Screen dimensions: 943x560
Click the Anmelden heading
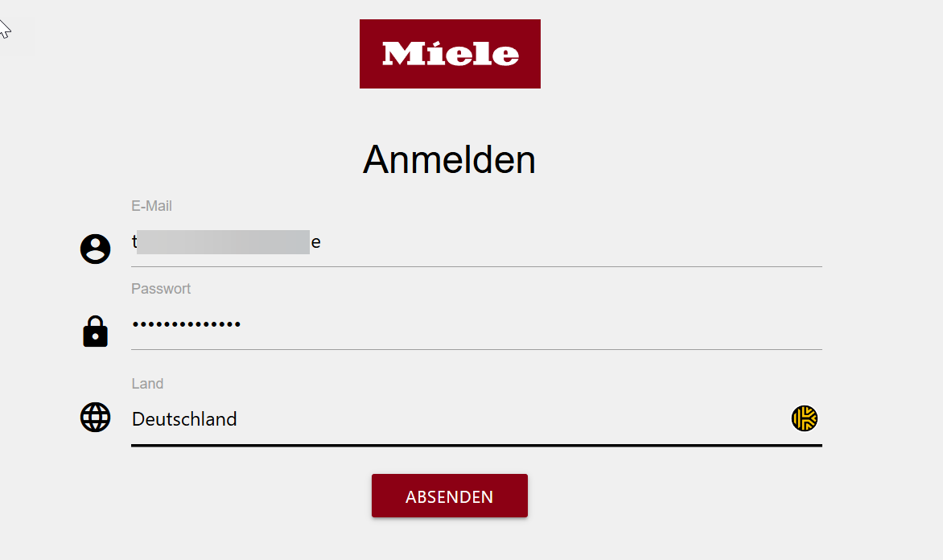(x=449, y=159)
